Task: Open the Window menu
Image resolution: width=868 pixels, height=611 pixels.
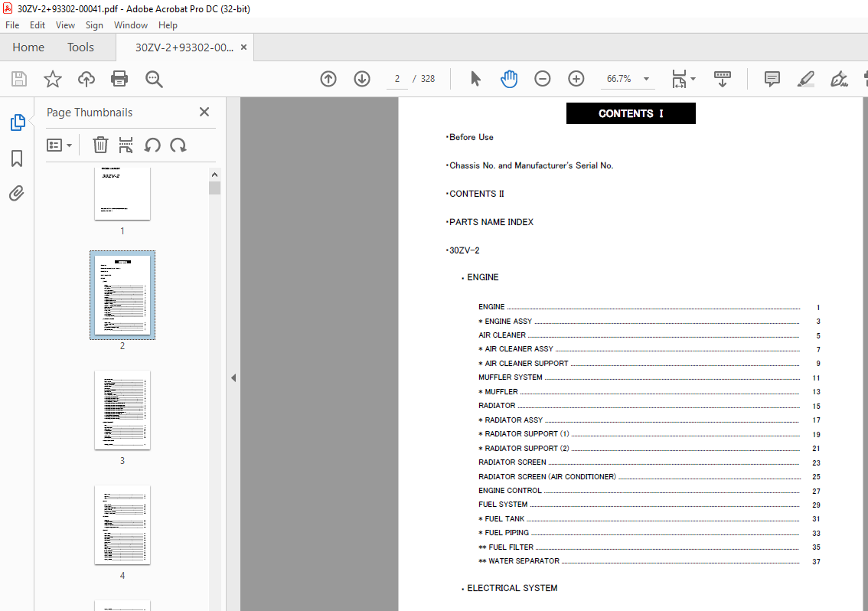Action: [131, 25]
